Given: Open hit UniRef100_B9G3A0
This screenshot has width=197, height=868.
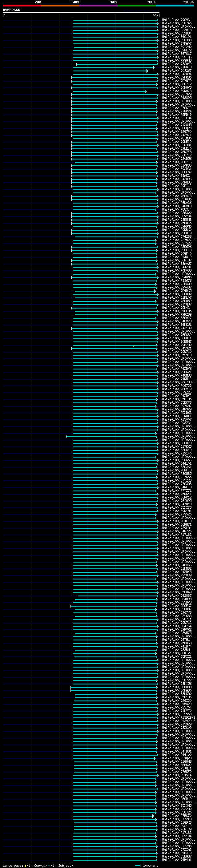Looking at the screenshot, I should [x=176, y=40].
